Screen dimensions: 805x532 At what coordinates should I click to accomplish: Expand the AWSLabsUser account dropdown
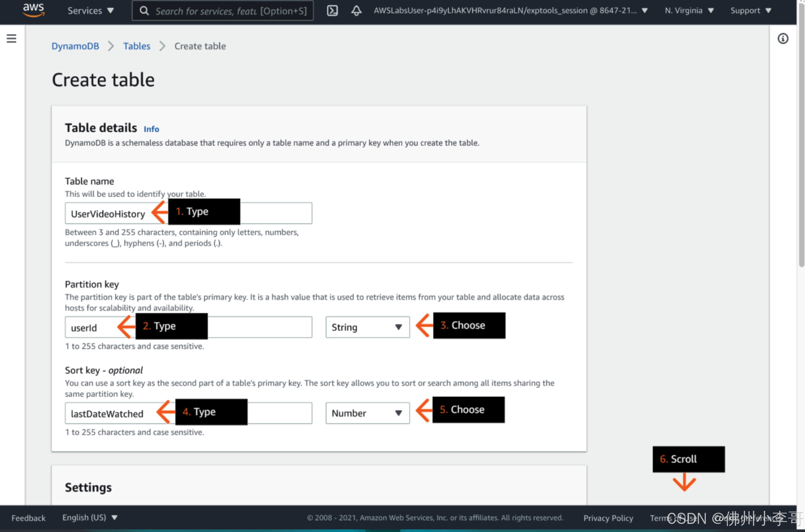[511, 11]
